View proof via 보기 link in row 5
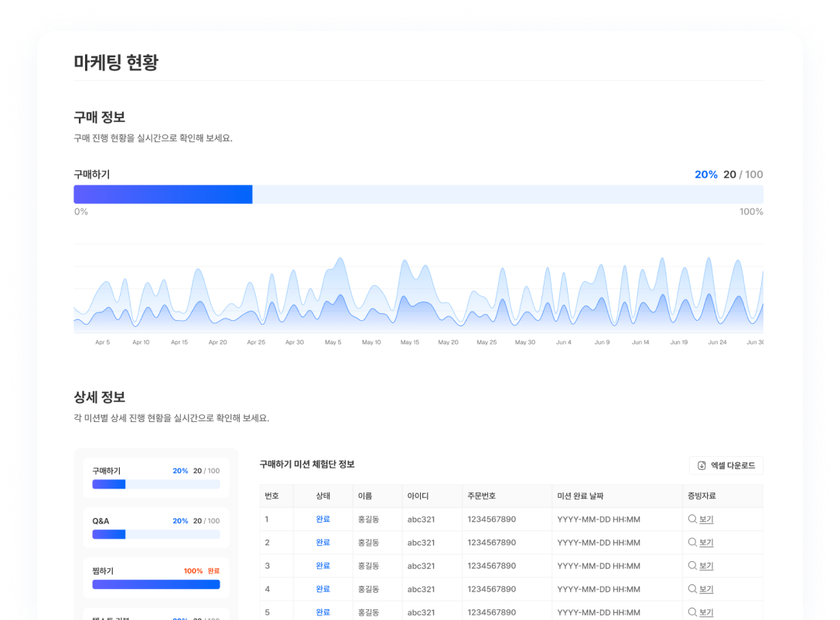Viewport: 840px width, 620px height. pyautogui.click(x=706, y=611)
